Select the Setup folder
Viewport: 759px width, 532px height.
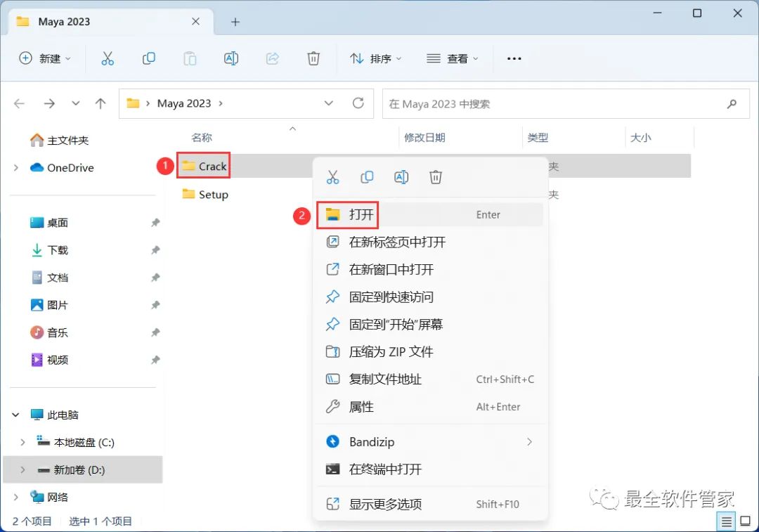pyautogui.click(x=205, y=194)
